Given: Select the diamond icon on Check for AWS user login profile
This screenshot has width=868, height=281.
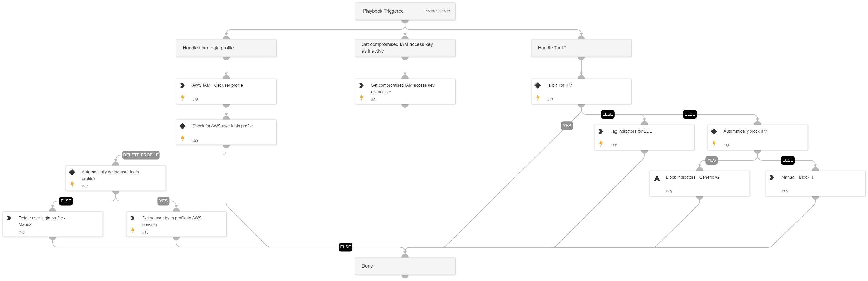Looking at the screenshot, I should point(183,126).
